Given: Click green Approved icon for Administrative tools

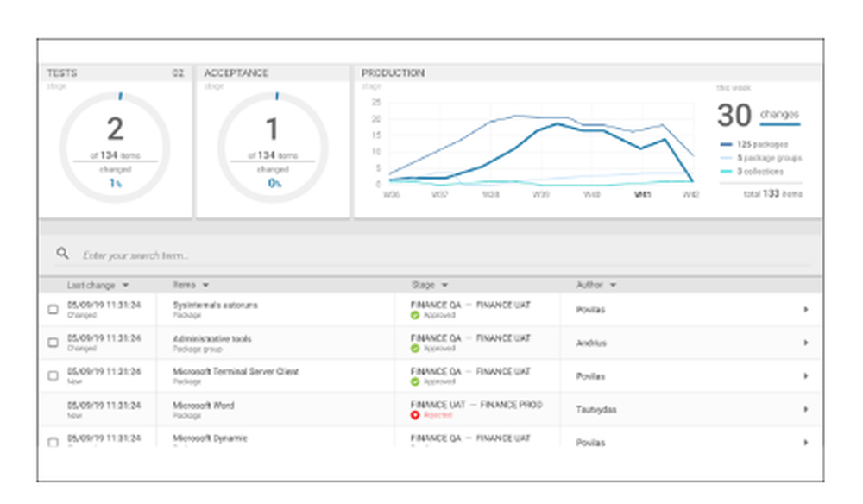Looking at the screenshot, I should click(415, 349).
